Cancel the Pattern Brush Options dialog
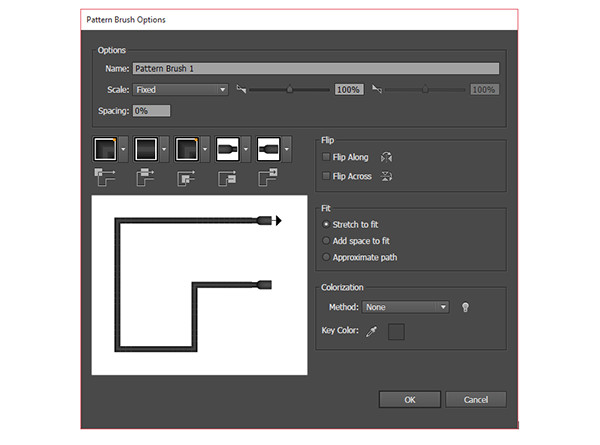Image resolution: width=600 pixels, height=445 pixels. pos(476,400)
